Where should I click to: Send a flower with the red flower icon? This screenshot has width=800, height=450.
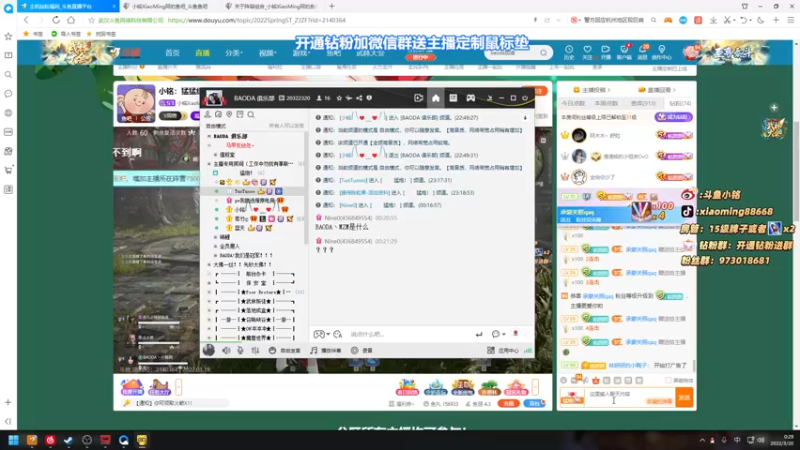coord(515,334)
